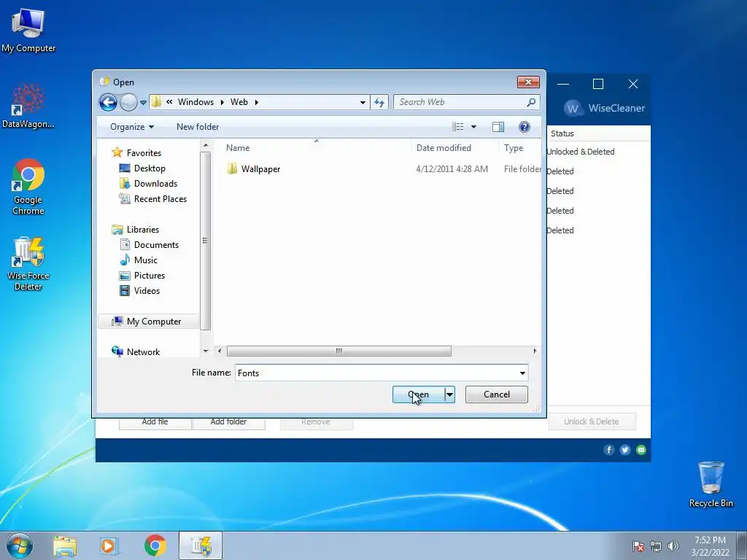Screen dimensions: 747x560
Task: Open Windows Explorer from taskbar
Action: (65, 545)
